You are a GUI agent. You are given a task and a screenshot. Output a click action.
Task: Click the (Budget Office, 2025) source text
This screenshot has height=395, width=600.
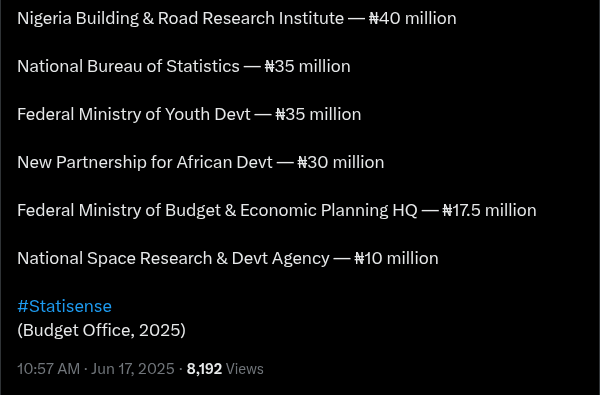click(x=101, y=330)
